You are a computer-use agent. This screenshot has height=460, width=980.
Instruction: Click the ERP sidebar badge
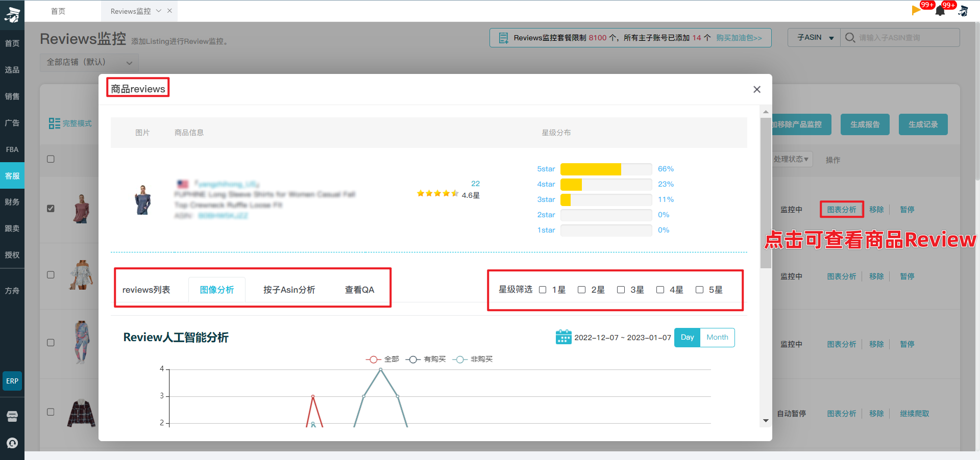coord(12,381)
